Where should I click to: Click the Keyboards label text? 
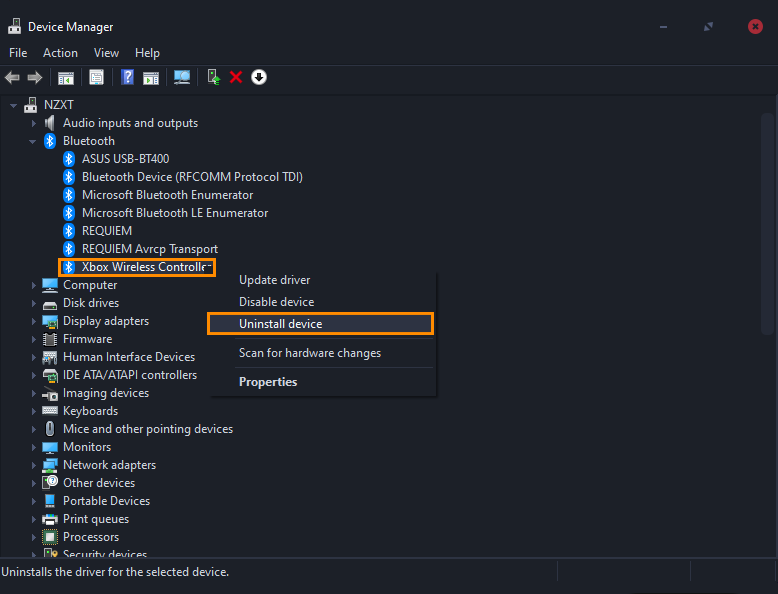(x=90, y=411)
